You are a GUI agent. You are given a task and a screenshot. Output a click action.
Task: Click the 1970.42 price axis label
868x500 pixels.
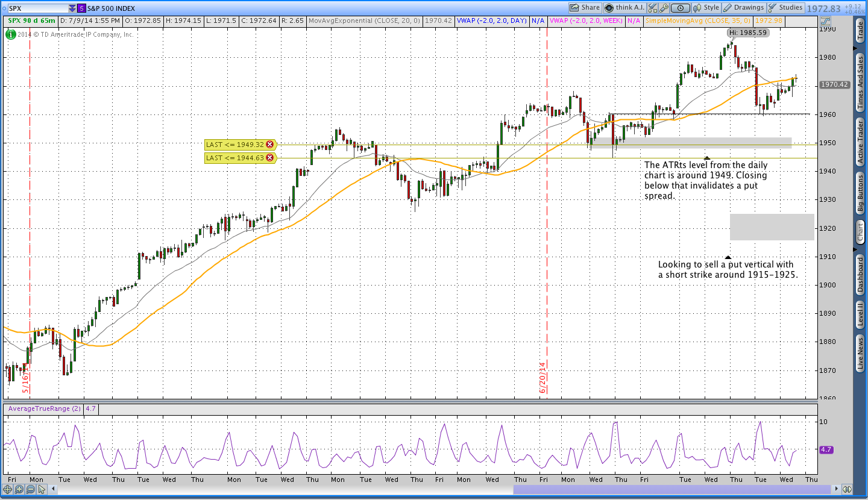(x=835, y=85)
